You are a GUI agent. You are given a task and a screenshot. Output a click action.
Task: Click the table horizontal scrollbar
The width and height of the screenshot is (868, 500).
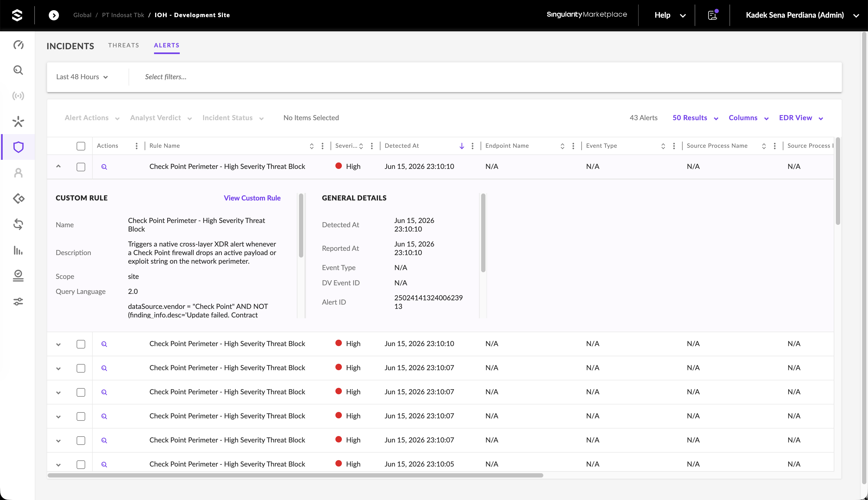click(x=295, y=476)
